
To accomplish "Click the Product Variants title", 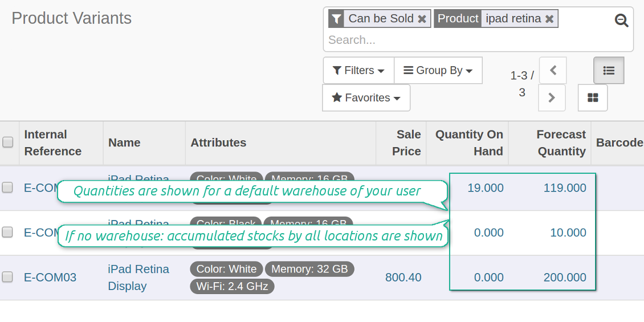I will pyautogui.click(x=71, y=18).
